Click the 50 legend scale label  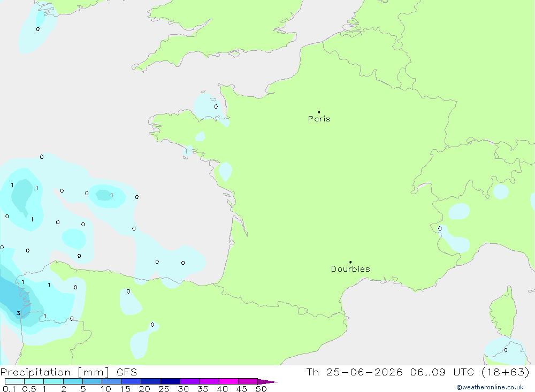tap(261, 389)
